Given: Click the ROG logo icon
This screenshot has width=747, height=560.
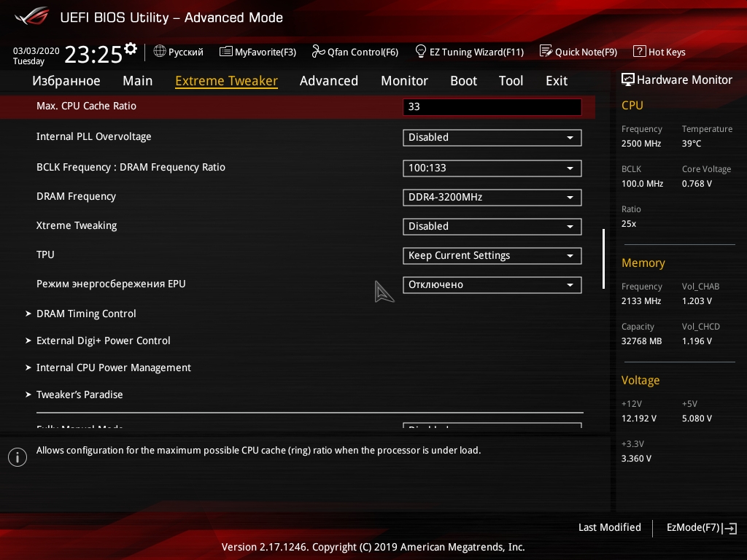Looking at the screenshot, I should tap(31, 17).
